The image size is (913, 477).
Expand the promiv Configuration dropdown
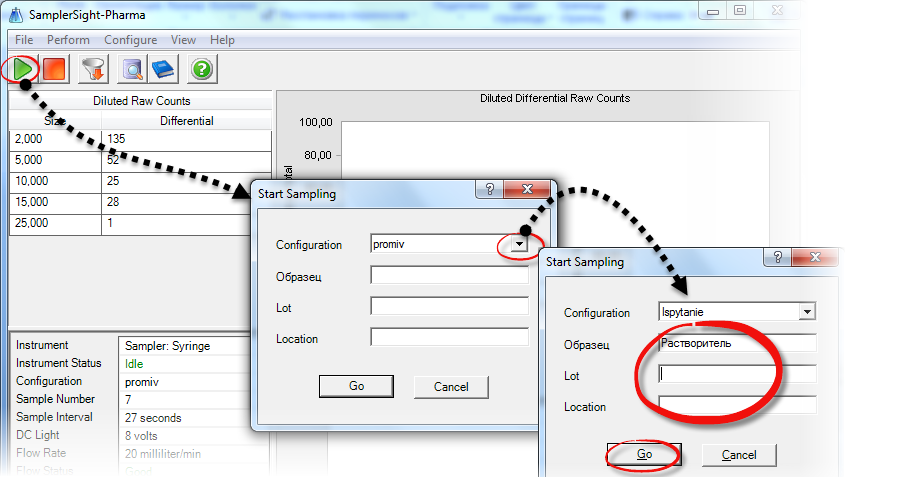coord(519,244)
